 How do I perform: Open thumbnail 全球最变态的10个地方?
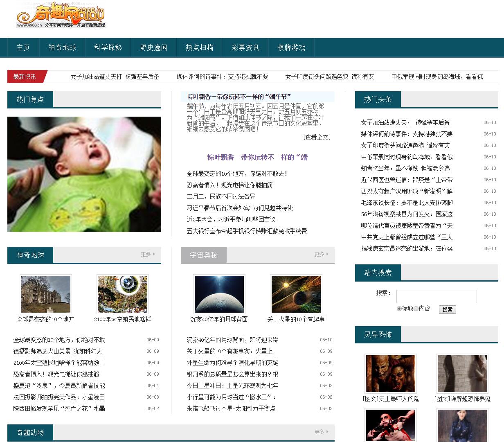click(46, 294)
